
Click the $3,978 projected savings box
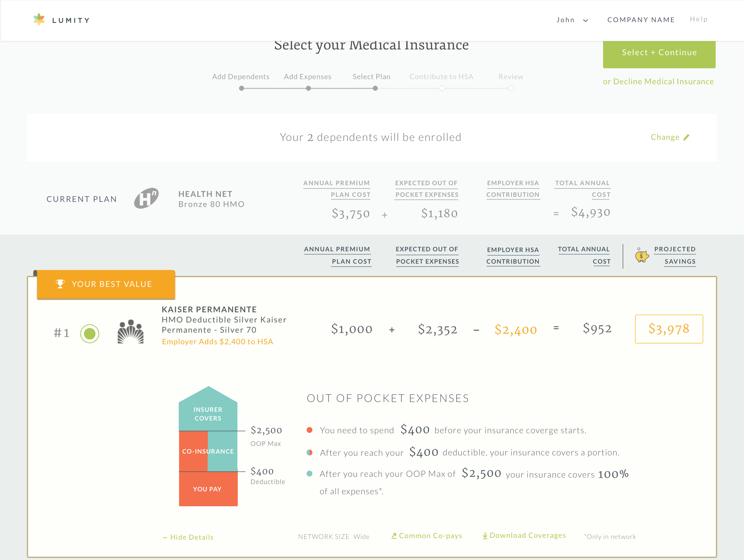pos(669,329)
